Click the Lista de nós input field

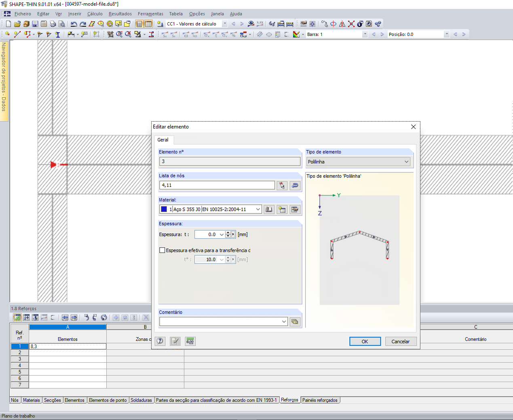pos(217,185)
